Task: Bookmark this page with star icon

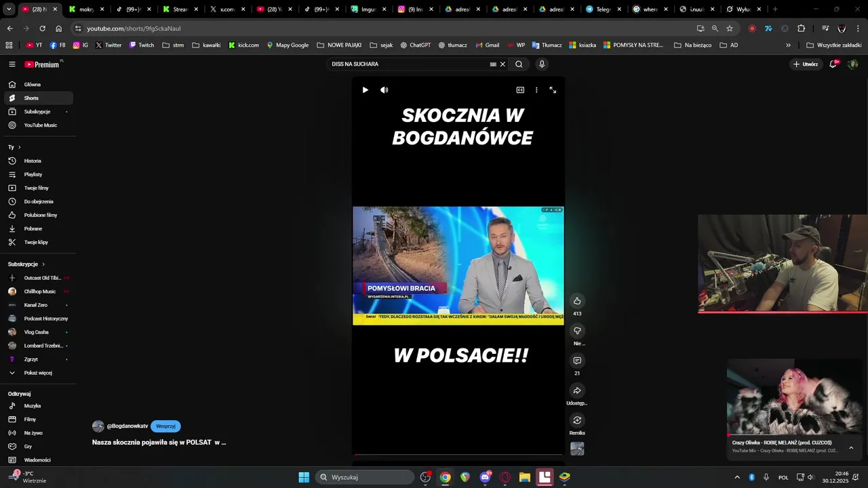Action: (x=730, y=28)
